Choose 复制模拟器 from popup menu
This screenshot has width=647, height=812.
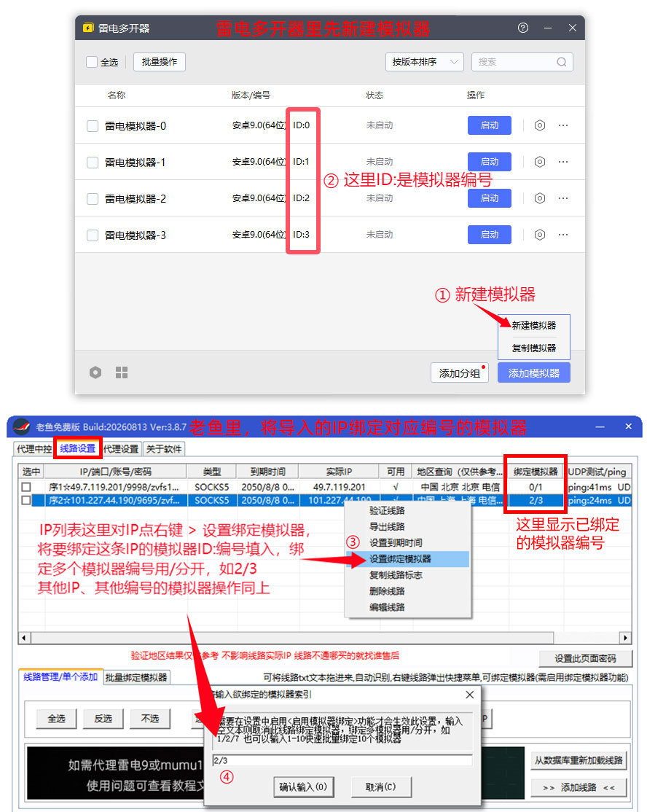pyautogui.click(x=533, y=348)
